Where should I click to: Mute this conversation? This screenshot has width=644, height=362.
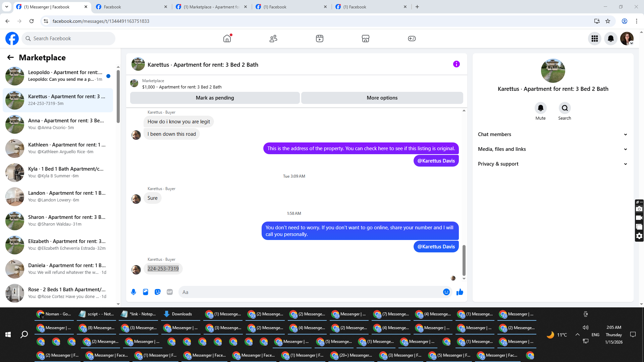click(x=540, y=108)
